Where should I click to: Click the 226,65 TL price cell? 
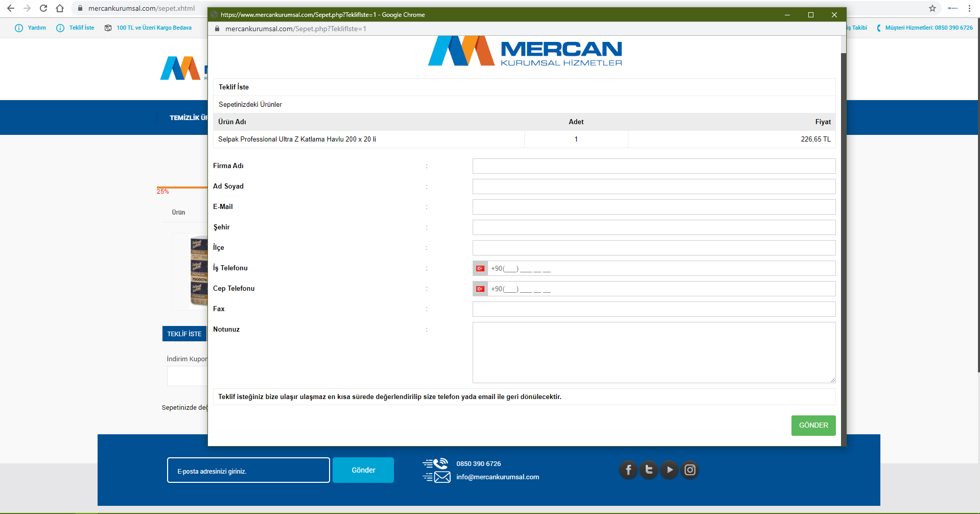(732, 139)
